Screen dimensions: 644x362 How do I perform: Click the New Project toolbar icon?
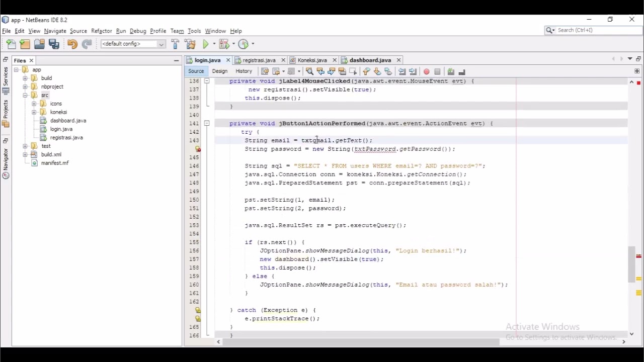pyautogui.click(x=25, y=44)
